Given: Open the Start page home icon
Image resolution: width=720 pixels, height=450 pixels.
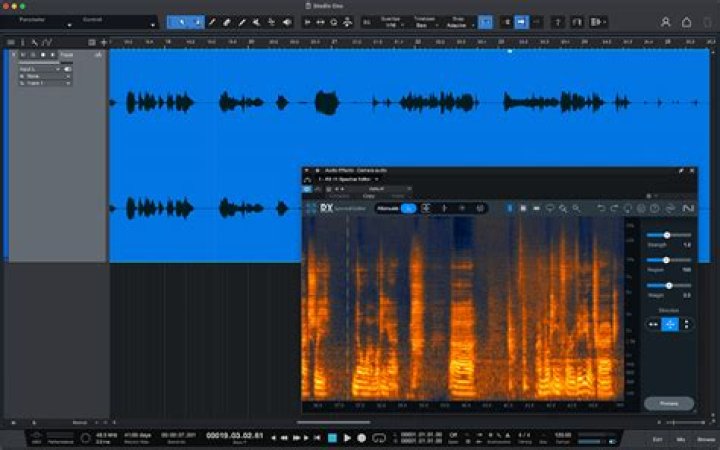Looking at the screenshot, I should click(x=686, y=22).
